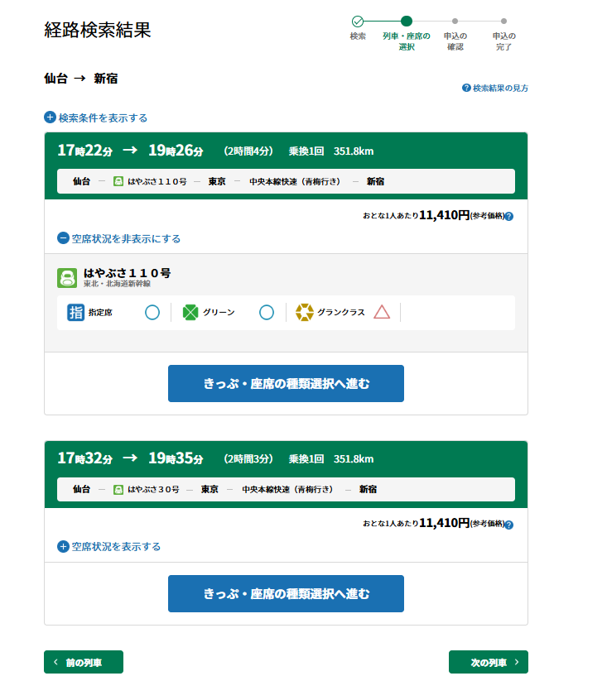Collapse 空席状況を非表示にする for the 17:22 train
Viewport: 607px width, 700px height.
pyautogui.click(x=118, y=238)
